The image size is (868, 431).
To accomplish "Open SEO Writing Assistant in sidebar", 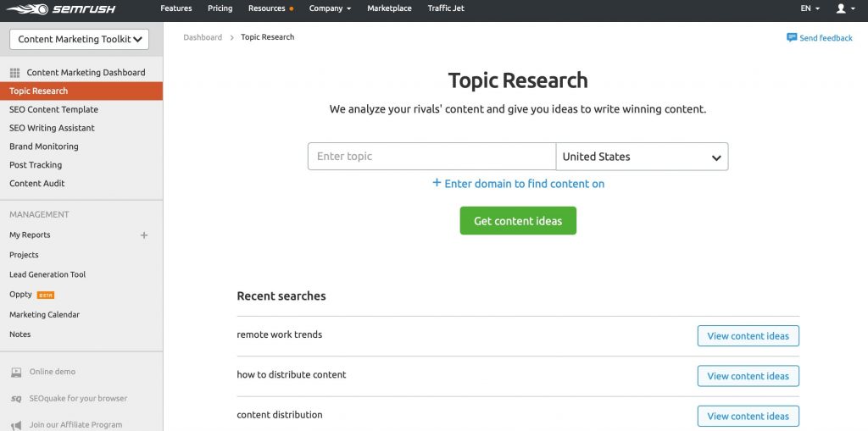I will (x=52, y=128).
